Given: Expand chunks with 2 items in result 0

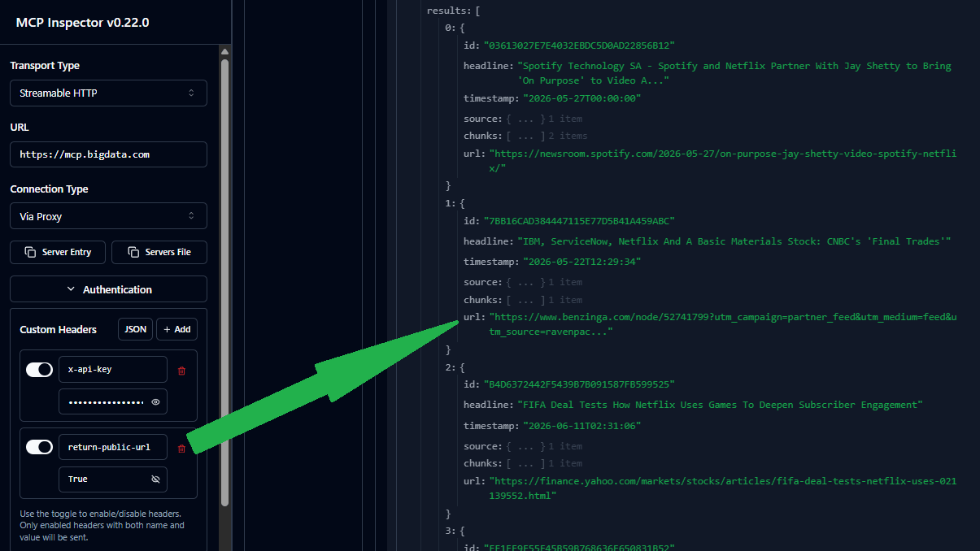Looking at the screenshot, I should coord(525,136).
